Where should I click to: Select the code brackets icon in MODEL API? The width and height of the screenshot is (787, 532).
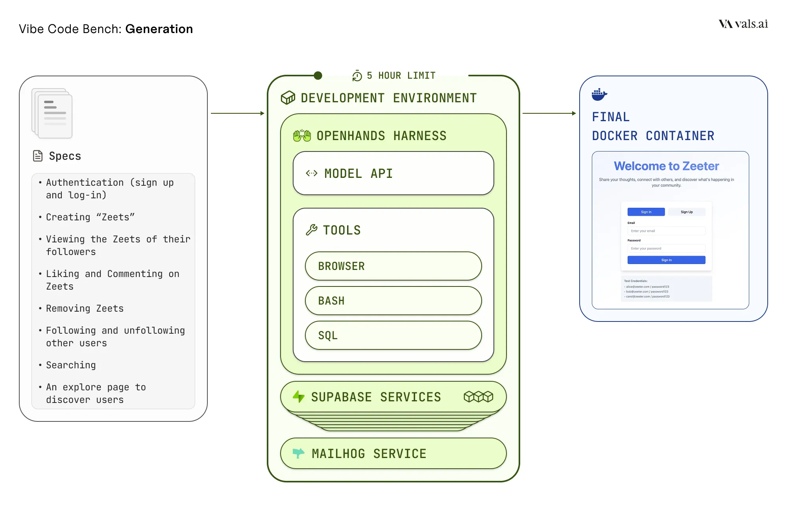click(x=311, y=173)
